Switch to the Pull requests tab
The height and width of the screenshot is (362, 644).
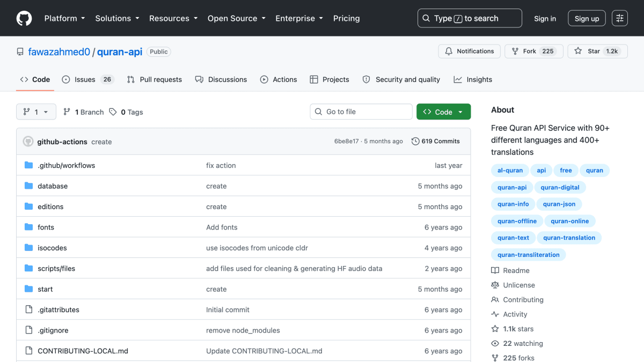pos(155,79)
